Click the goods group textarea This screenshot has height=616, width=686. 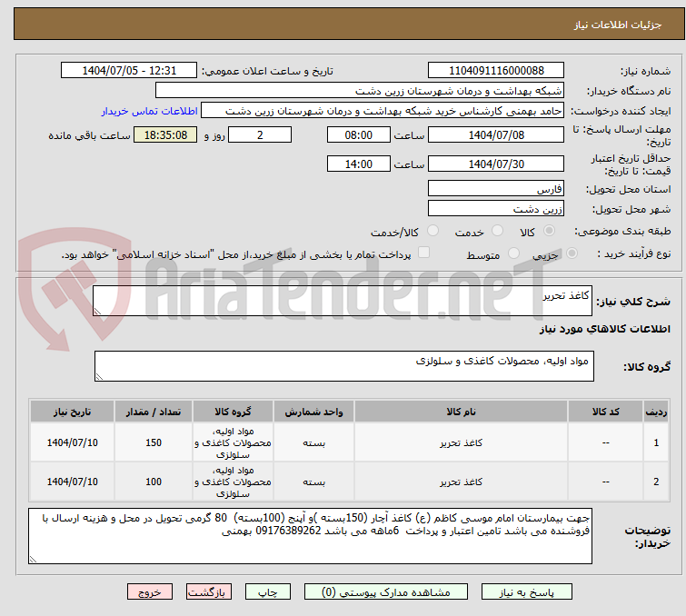point(343,366)
